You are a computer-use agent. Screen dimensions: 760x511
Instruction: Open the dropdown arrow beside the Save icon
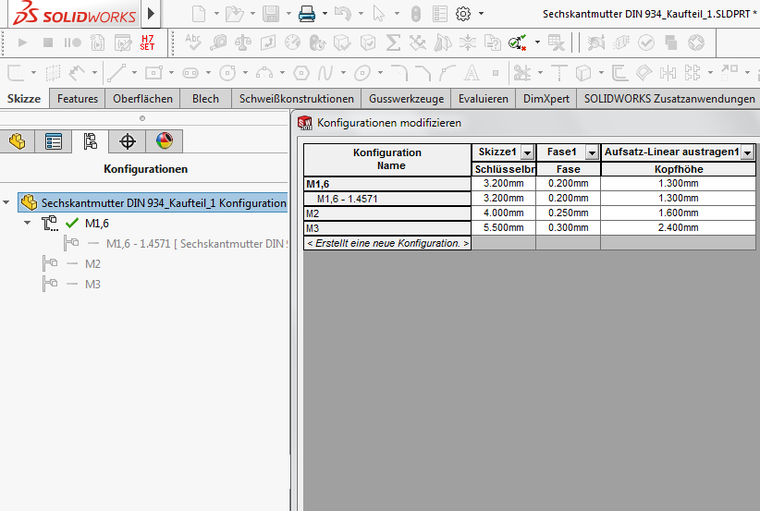(x=288, y=14)
